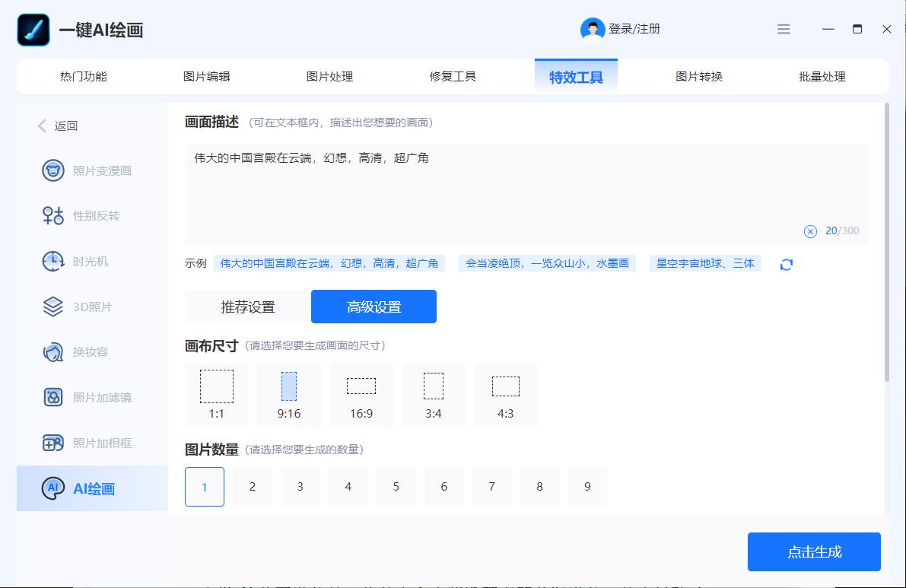Screen dimensions: 906x588
Task: Set image quantity to 2
Action: point(253,487)
